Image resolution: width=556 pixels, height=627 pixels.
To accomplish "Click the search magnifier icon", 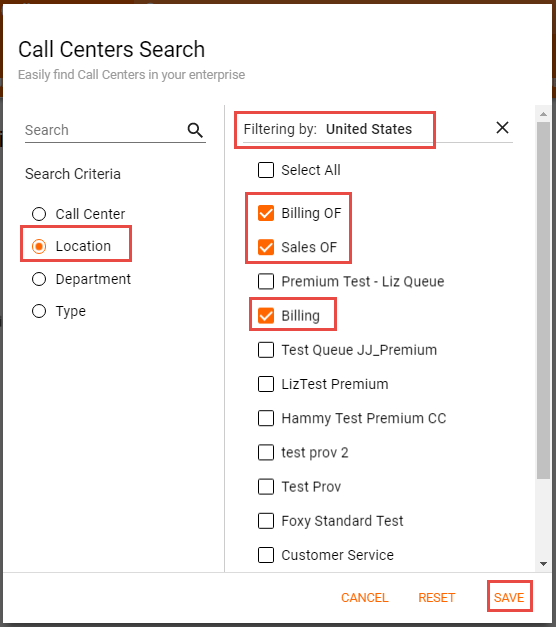I will [x=195, y=130].
